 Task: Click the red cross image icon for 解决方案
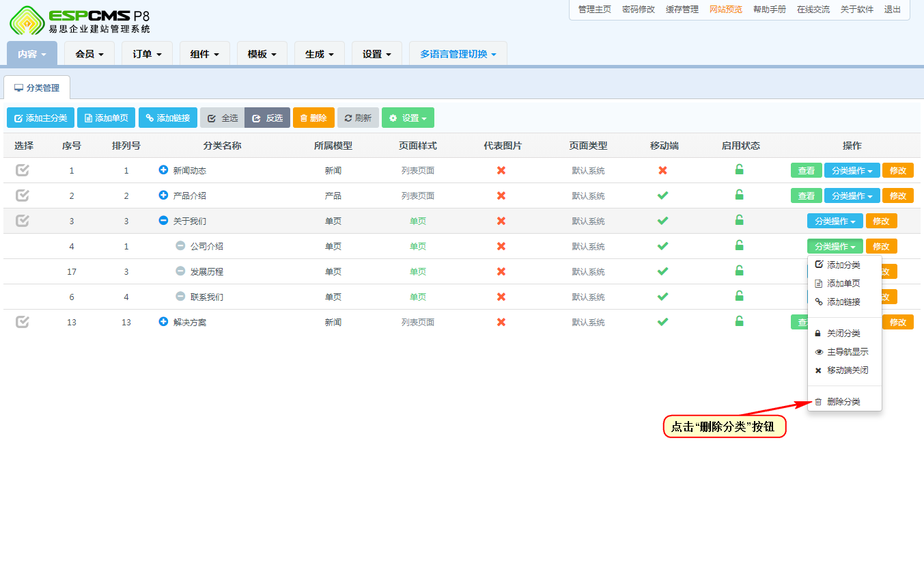pyautogui.click(x=501, y=322)
